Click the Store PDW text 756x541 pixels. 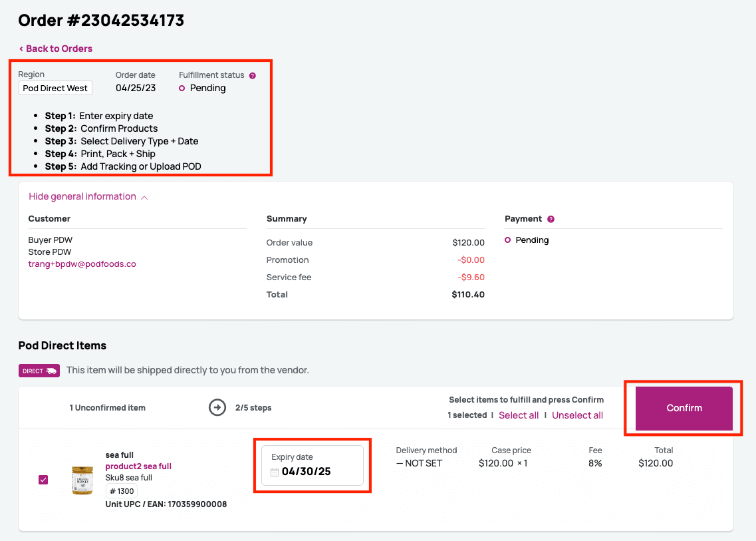click(x=50, y=252)
